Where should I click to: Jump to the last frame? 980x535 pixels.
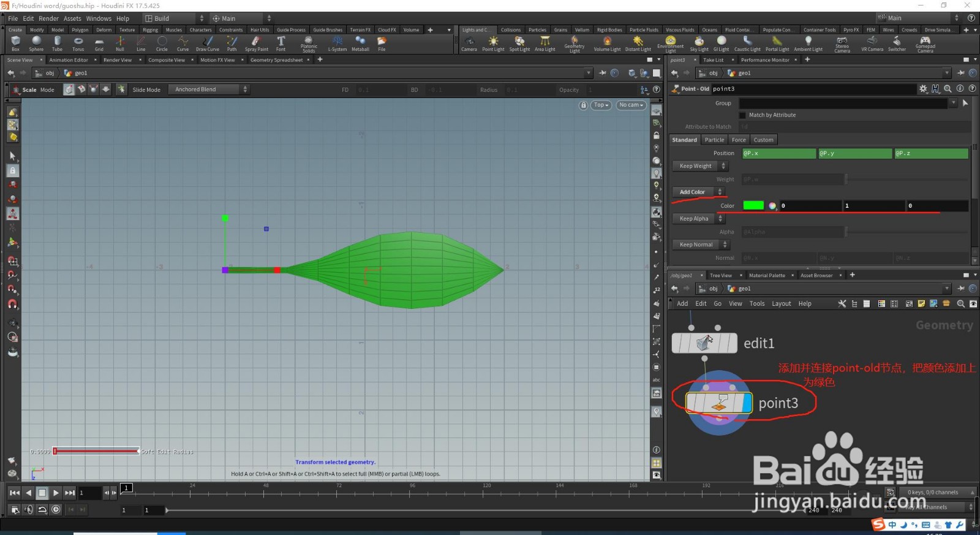point(70,493)
